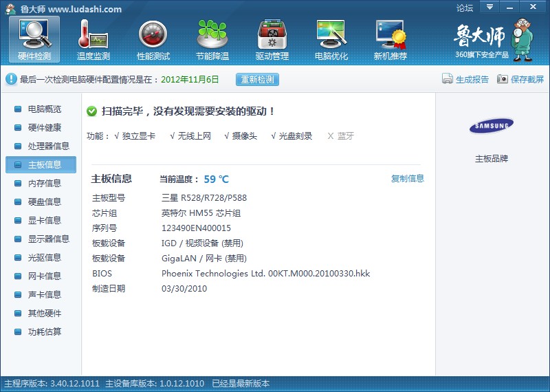Click the green checkmark scan-complete icon

pyautogui.click(x=91, y=111)
